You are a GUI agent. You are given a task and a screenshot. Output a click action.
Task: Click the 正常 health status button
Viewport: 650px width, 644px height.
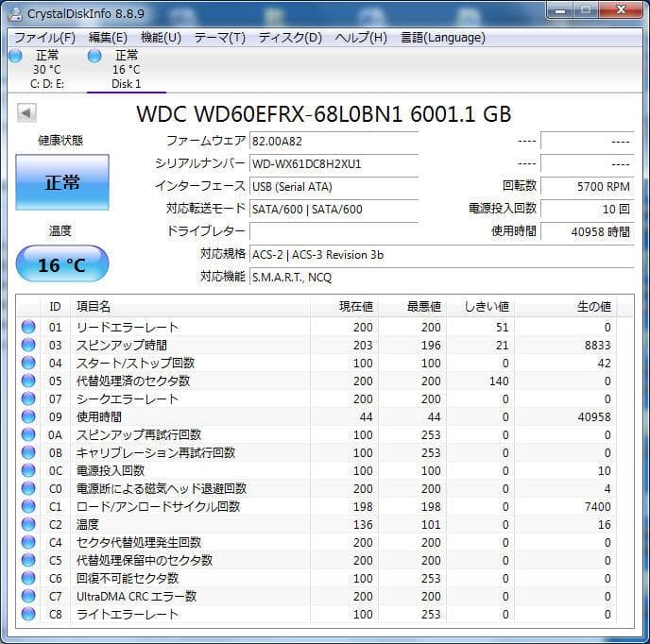click(62, 182)
